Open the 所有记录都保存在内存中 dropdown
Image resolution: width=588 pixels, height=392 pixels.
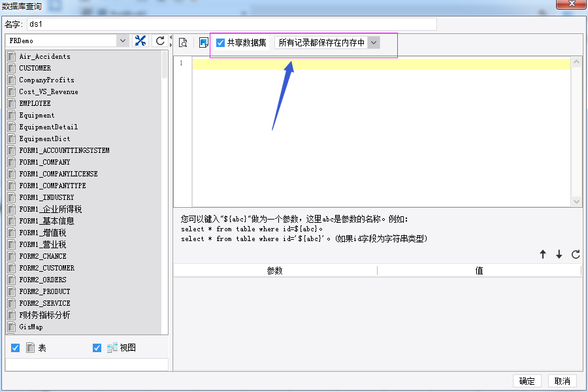[x=374, y=42]
